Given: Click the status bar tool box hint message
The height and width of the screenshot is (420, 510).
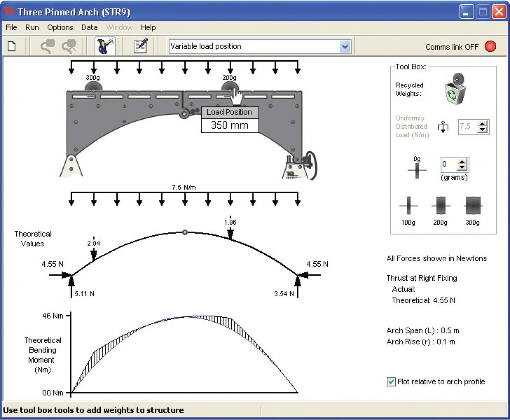Looking at the screenshot, I should pyautogui.click(x=93, y=410).
